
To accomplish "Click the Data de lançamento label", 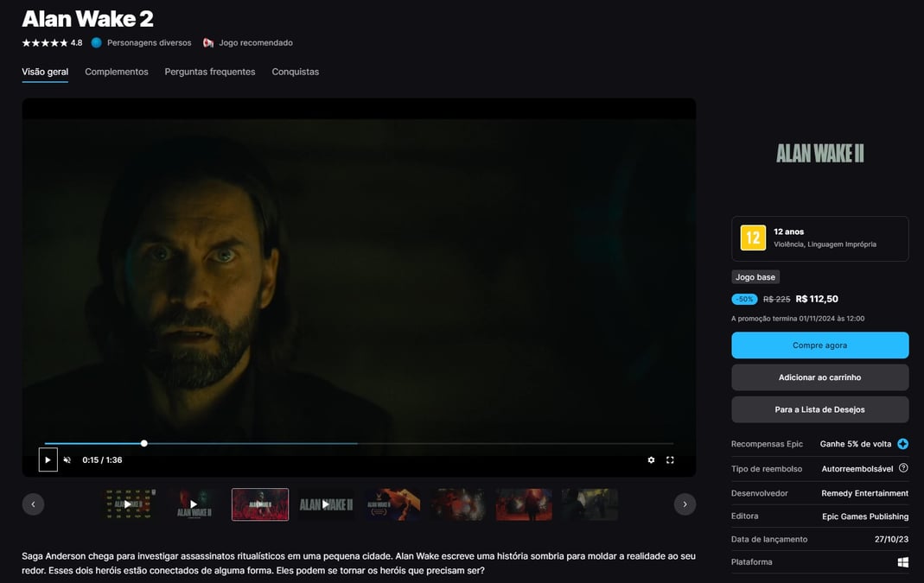I will point(769,540).
